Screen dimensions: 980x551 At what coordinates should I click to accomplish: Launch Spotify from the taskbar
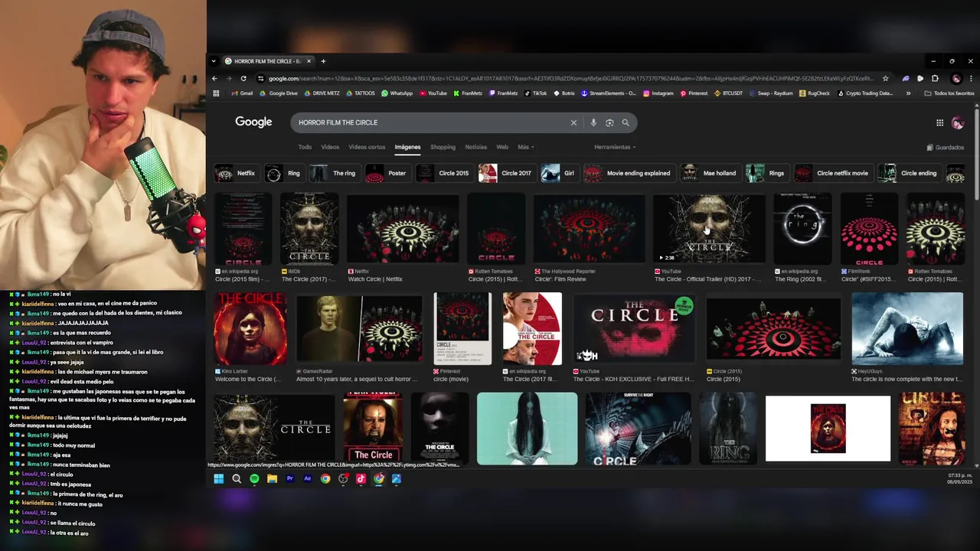[254, 479]
